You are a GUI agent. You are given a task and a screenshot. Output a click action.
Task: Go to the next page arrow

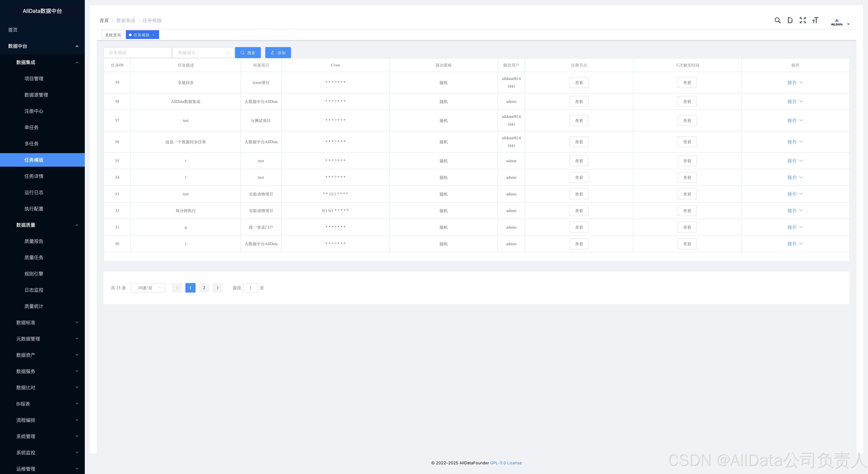click(217, 288)
